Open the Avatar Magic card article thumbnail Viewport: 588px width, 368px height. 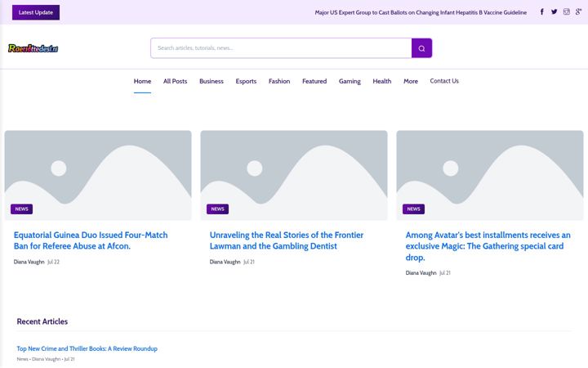click(x=490, y=175)
